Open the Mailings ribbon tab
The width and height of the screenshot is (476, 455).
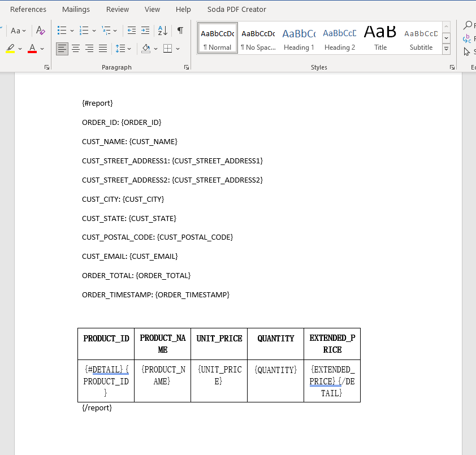point(76,9)
